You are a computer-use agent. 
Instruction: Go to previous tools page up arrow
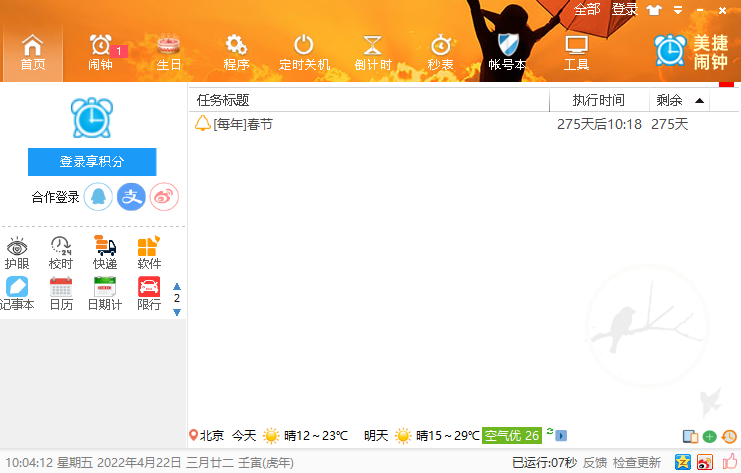click(177, 286)
